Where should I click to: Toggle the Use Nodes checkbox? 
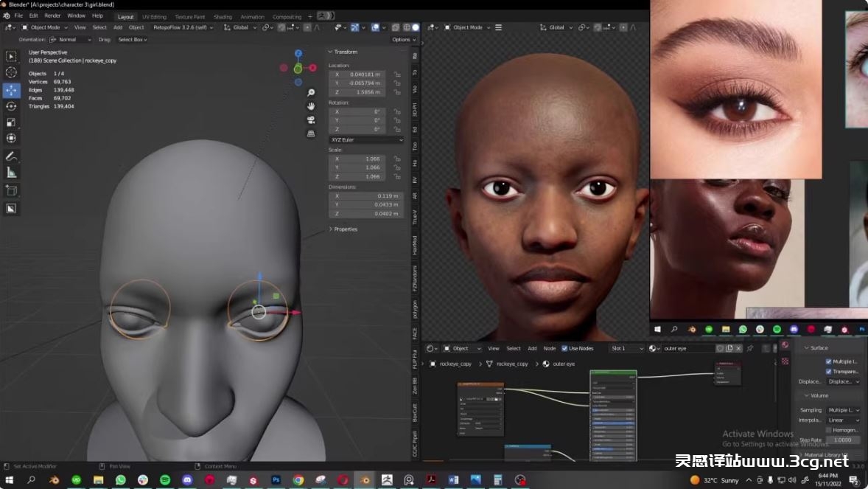tap(564, 348)
